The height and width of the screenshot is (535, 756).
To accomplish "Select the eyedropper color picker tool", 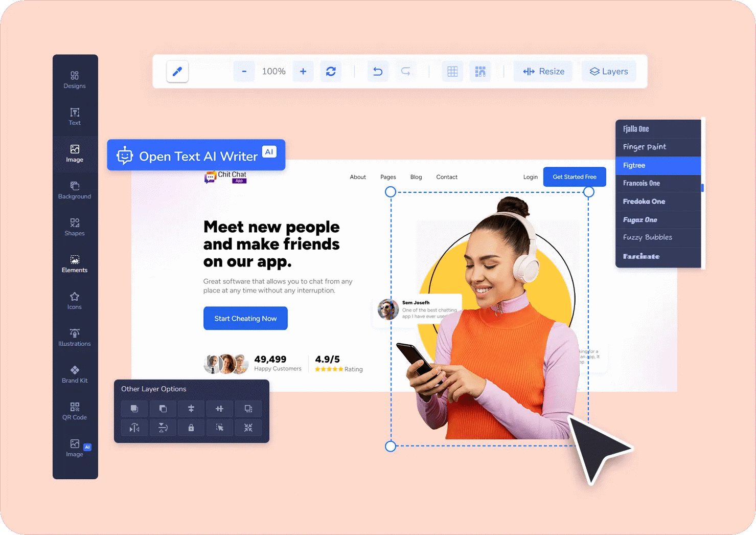I will [177, 72].
